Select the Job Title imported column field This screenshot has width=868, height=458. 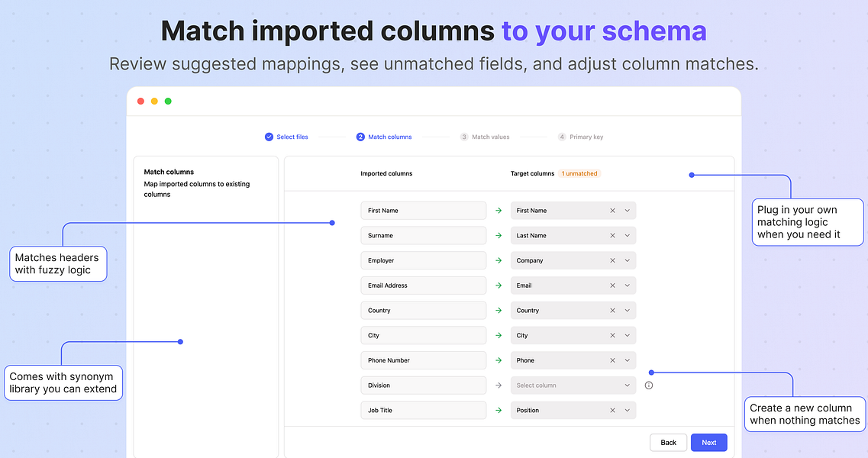pyautogui.click(x=424, y=411)
